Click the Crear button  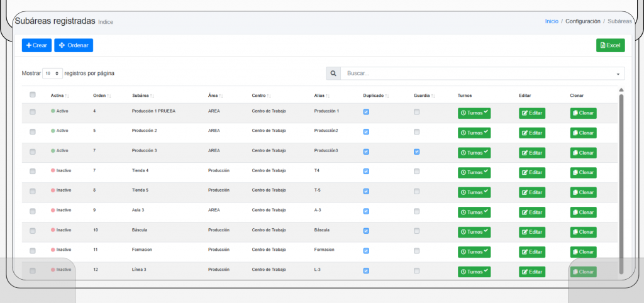[36, 45]
